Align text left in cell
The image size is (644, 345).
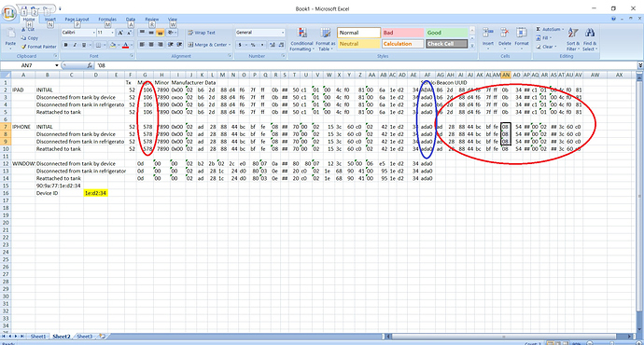tap(142, 45)
